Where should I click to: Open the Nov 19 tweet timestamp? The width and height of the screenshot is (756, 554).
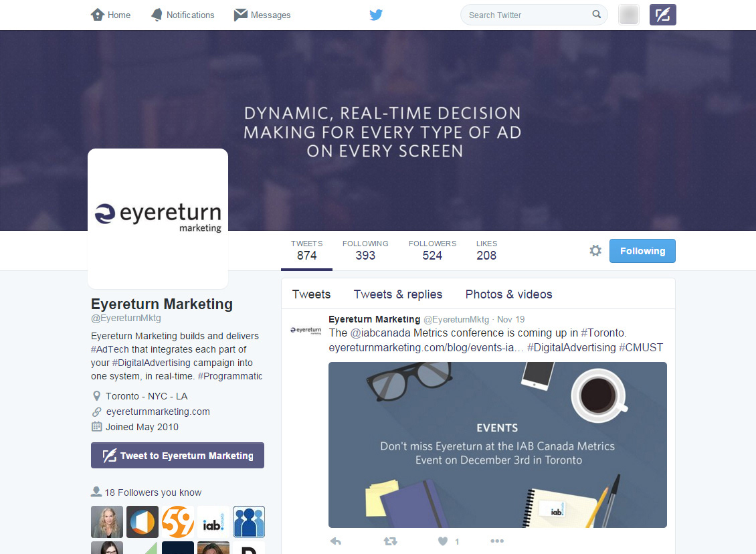click(x=510, y=319)
